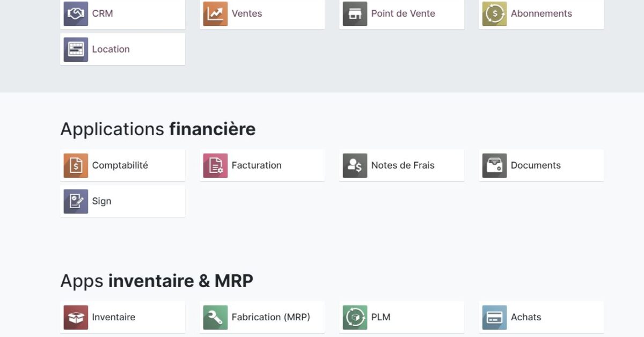The width and height of the screenshot is (644, 337).
Task: Open the Comptabilité app icon
Action: 75,165
